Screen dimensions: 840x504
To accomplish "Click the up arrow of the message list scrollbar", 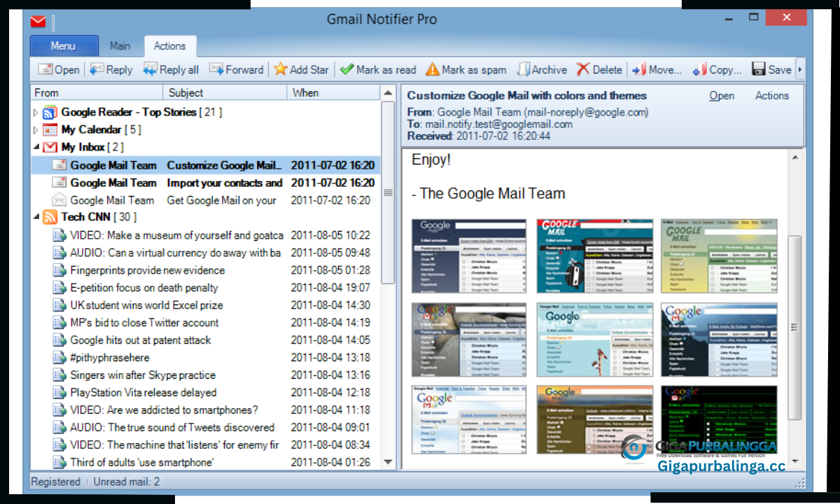I will click(x=388, y=92).
